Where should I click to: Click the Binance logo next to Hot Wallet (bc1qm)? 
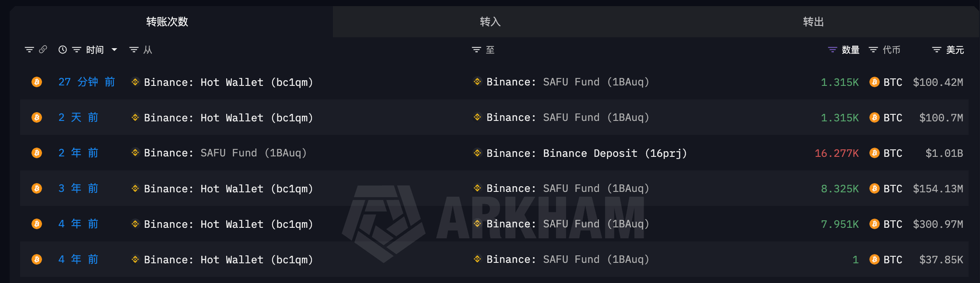(x=134, y=82)
